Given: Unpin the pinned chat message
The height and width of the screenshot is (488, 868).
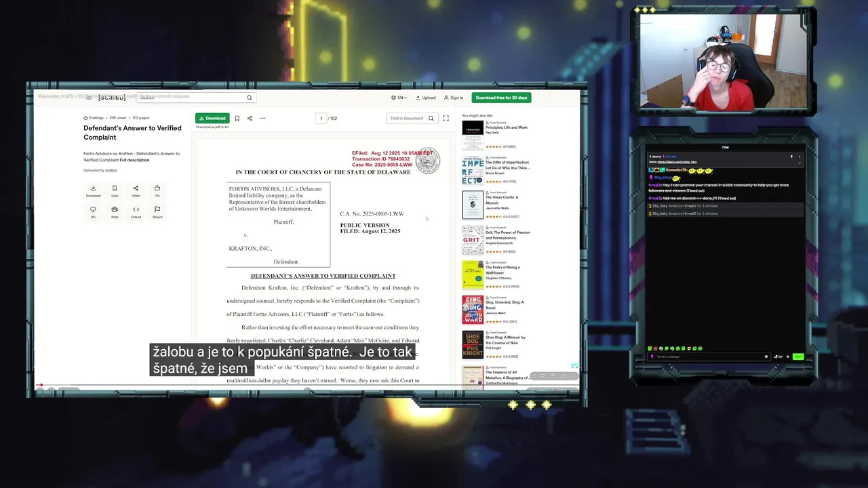Looking at the screenshot, I should (x=791, y=157).
